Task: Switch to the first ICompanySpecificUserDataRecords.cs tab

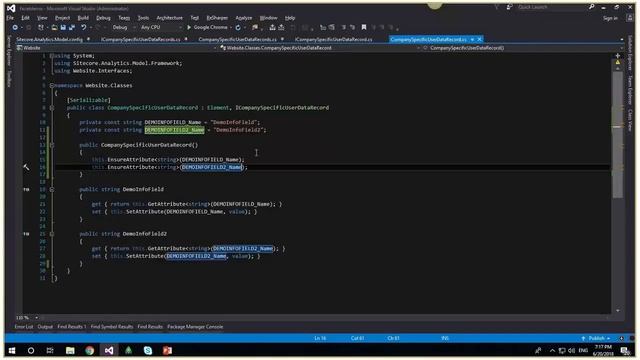Action: tap(140, 40)
